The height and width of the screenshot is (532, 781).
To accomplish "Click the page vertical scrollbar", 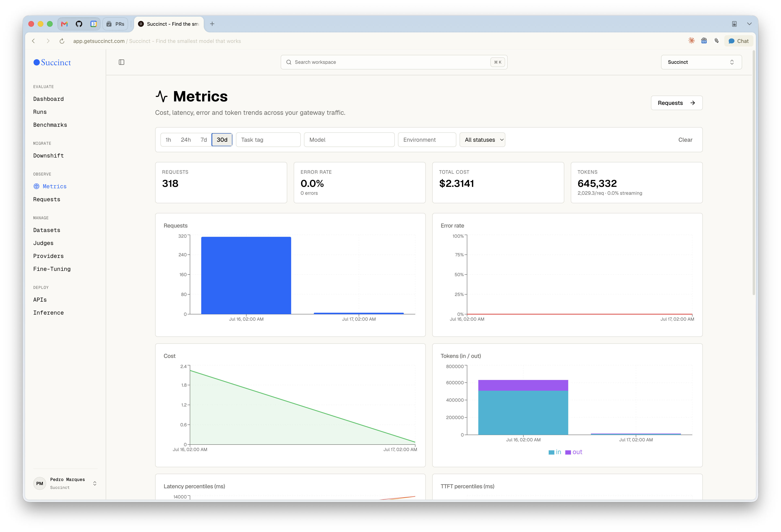I will pyautogui.click(x=753, y=173).
